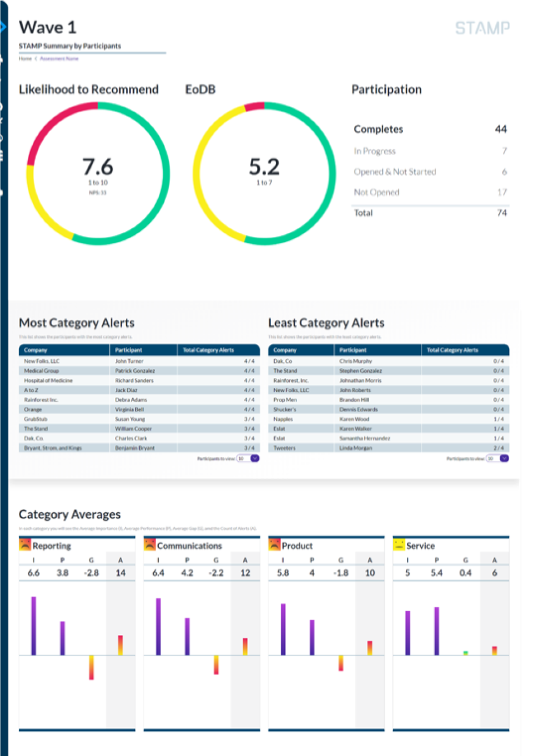Click the neutral face icon beside Service
The width and height of the screenshot is (533, 756).
point(399,545)
